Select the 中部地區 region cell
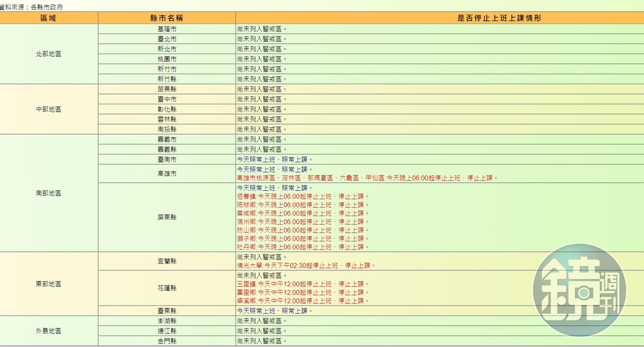 49,109
